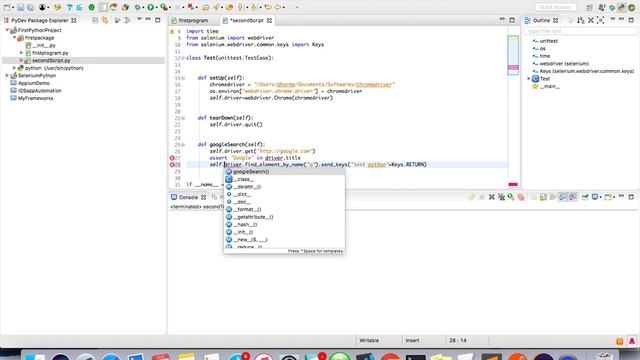Screen dimensions: 640x360
Task: Open the Outline view menu arrow
Action: pos(613,20)
